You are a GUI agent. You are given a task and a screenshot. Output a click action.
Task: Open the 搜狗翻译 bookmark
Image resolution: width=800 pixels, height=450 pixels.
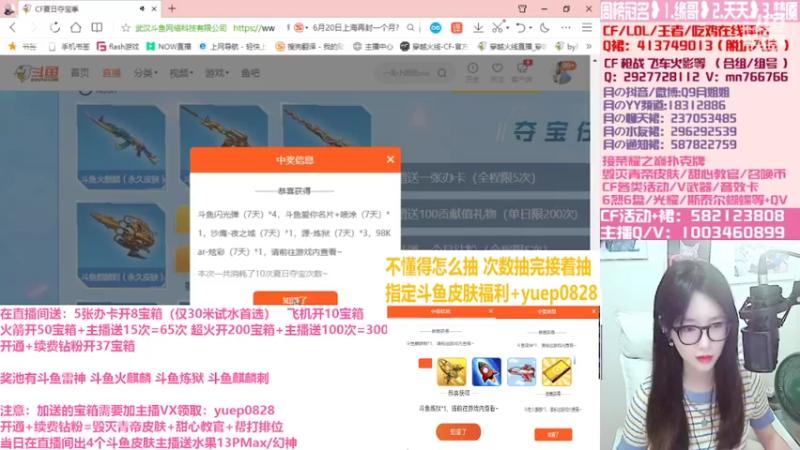click(310, 46)
